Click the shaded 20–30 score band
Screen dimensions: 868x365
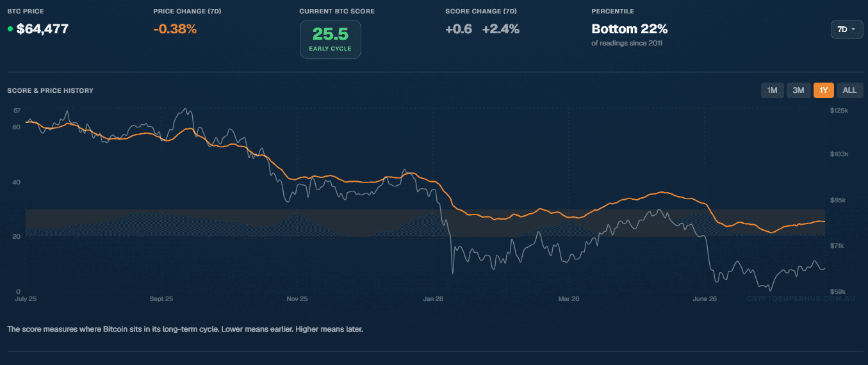tap(425, 223)
